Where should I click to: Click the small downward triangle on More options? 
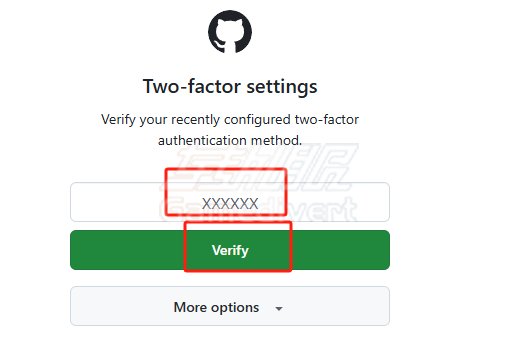279,309
